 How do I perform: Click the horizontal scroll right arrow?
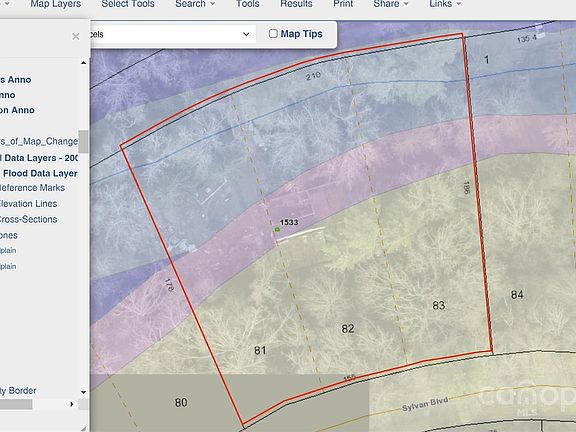click(72, 404)
